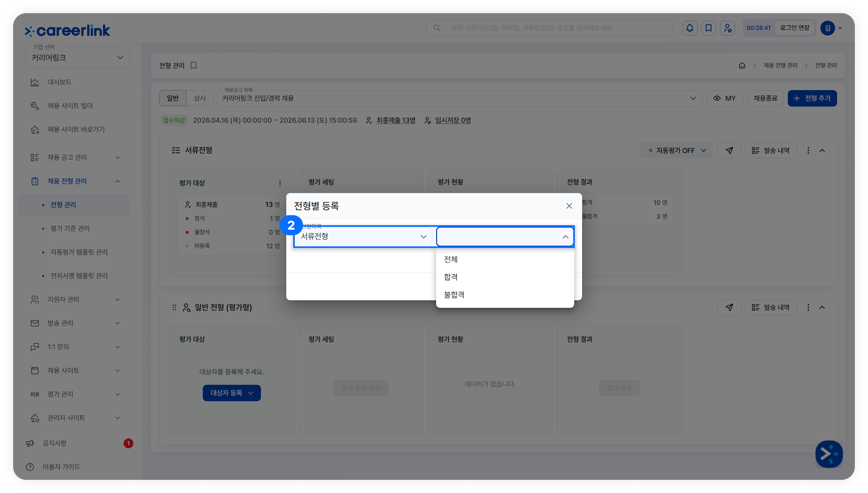Viewport: 868px width, 493px height.
Task: Open the 임시저장 0명 link
Action: (453, 120)
